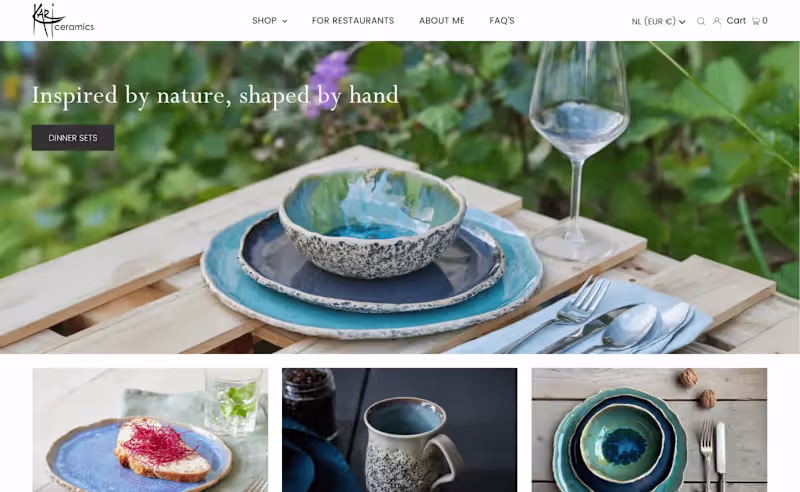Expand the SHOP menu chevron
This screenshot has width=800, height=492.
point(285,21)
